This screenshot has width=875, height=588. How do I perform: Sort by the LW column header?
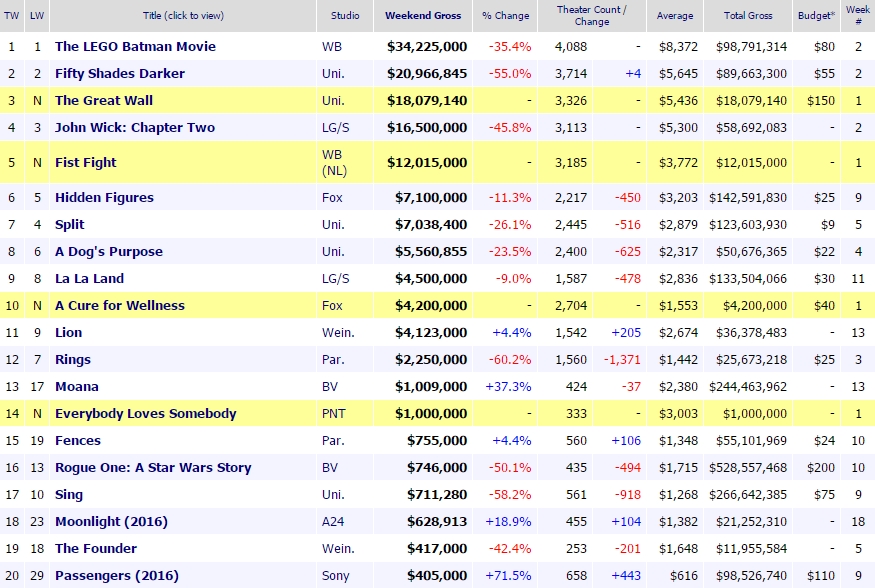point(37,16)
